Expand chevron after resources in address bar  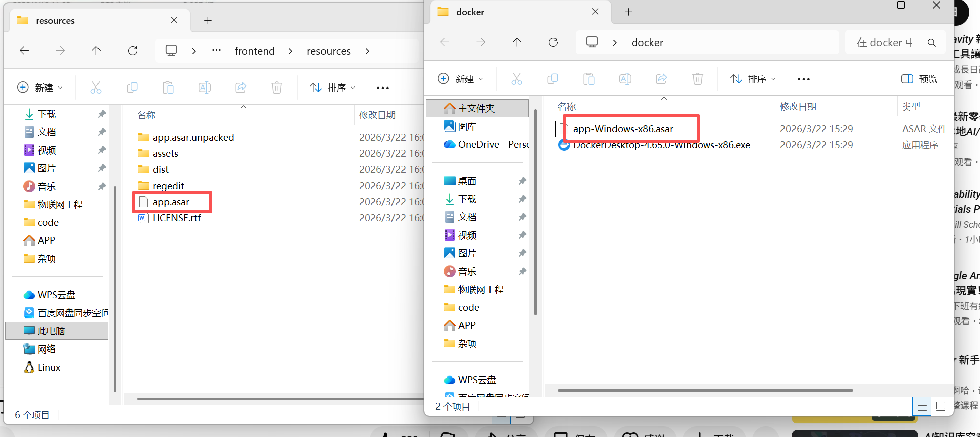(367, 51)
